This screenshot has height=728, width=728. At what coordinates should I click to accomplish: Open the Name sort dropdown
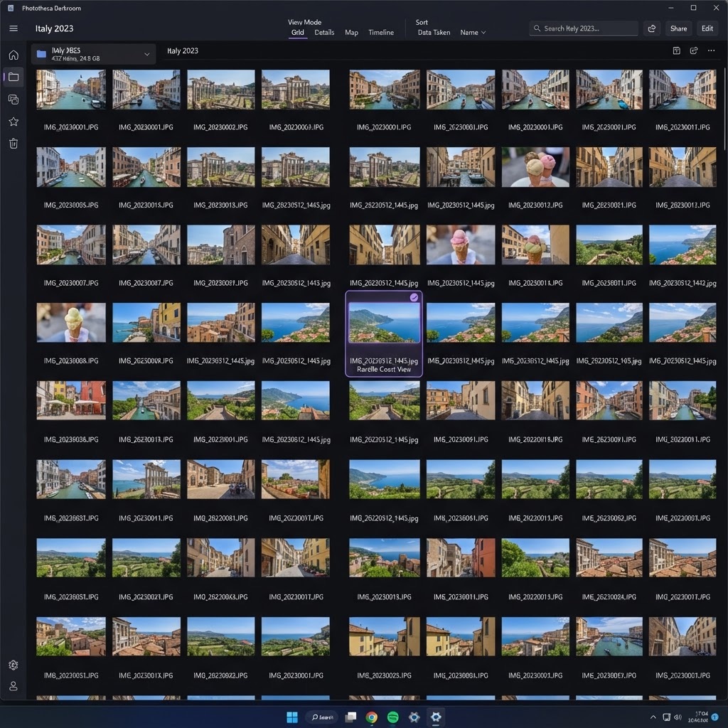coord(473,33)
